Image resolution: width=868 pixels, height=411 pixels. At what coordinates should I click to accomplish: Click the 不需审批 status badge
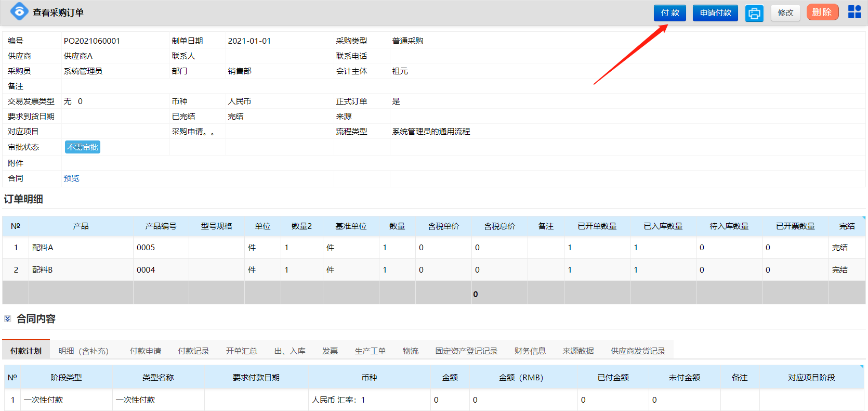(83, 147)
